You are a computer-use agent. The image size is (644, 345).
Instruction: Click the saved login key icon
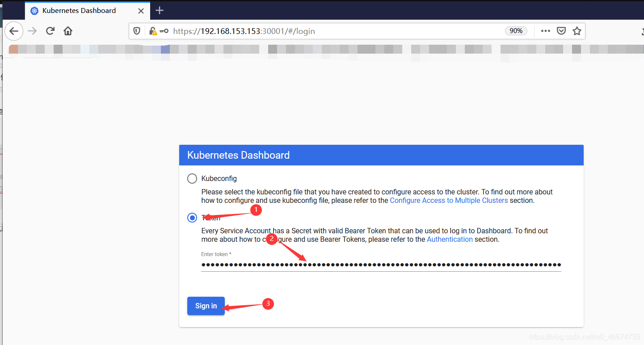click(x=164, y=31)
